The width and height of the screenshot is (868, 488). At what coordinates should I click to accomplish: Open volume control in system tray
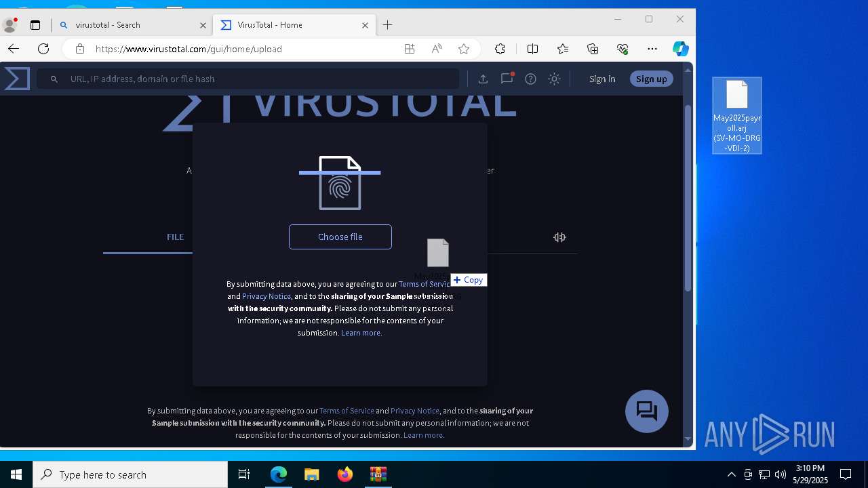tap(781, 474)
